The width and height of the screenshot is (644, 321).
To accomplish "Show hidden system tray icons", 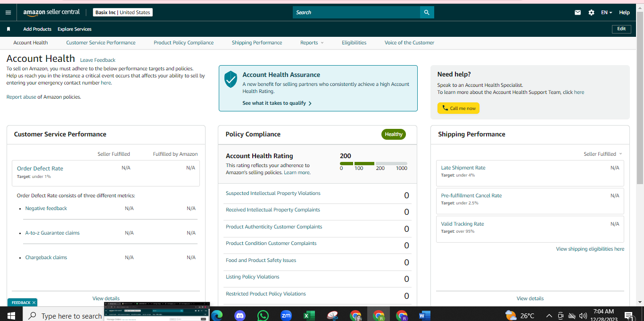I will click(x=549, y=316).
